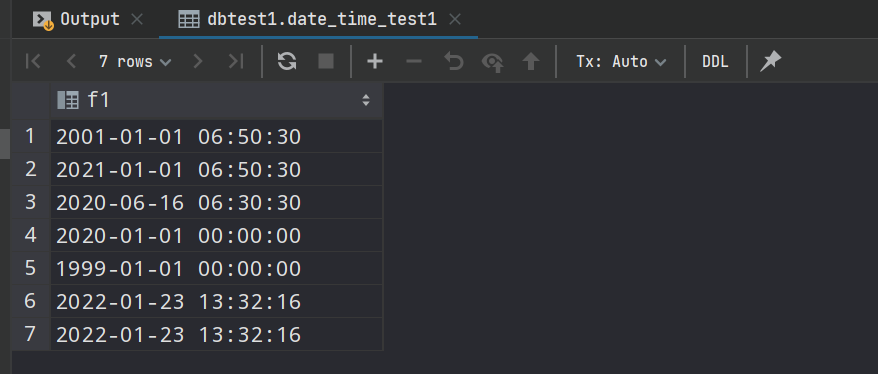The width and height of the screenshot is (878, 374).
Task: Add a new row with plus icon
Action: coord(375,62)
